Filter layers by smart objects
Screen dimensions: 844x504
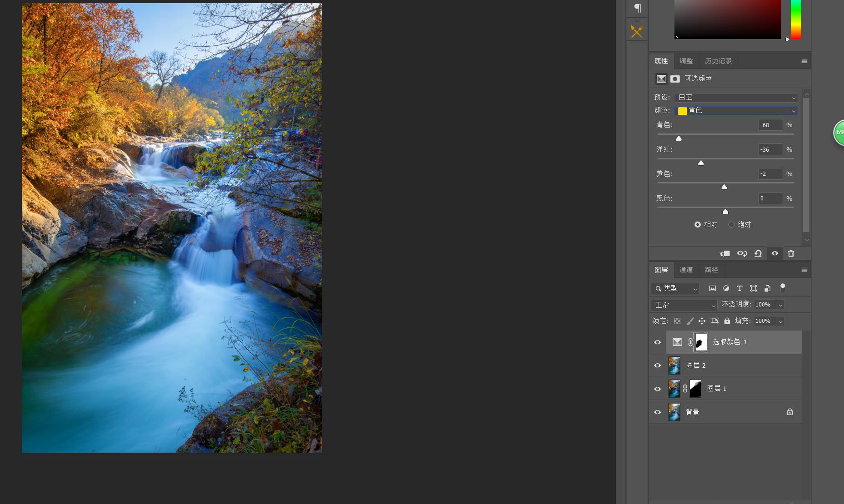pyautogui.click(x=767, y=288)
